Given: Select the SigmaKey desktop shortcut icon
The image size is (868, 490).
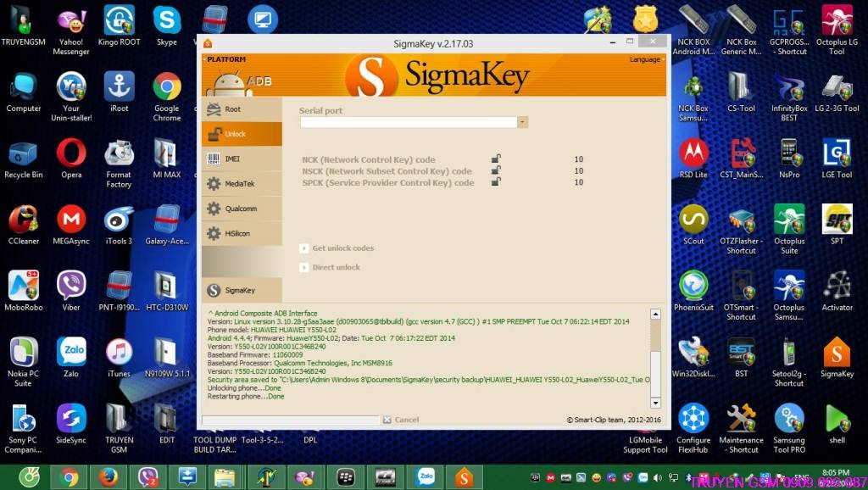Looking at the screenshot, I should point(837,359).
